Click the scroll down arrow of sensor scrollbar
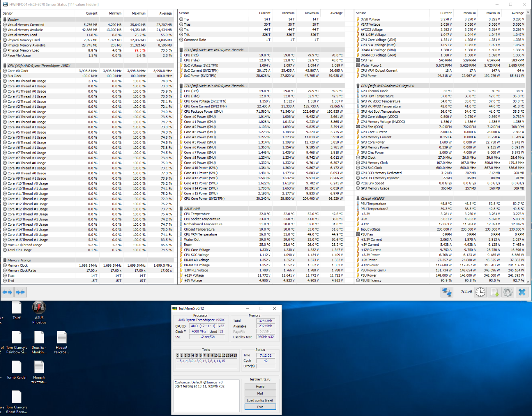 (x=528, y=282)
